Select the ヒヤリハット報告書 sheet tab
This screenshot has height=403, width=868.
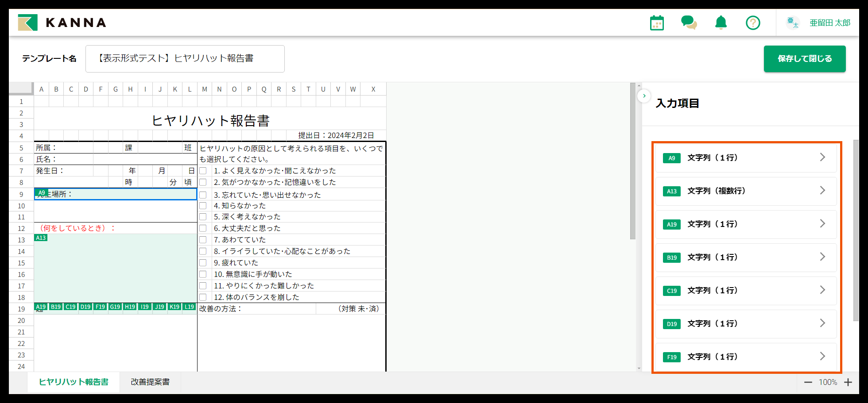[x=74, y=382]
